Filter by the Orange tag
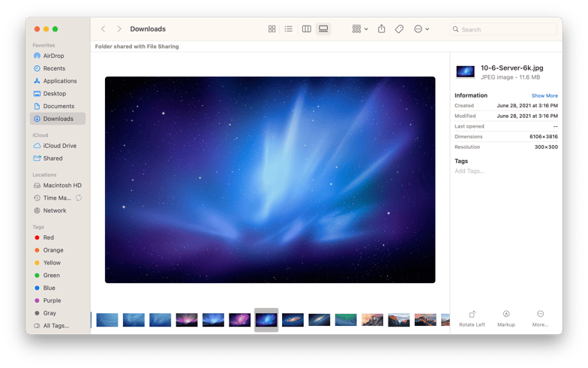Screen dimensions: 588x368 pyautogui.click(x=57, y=250)
